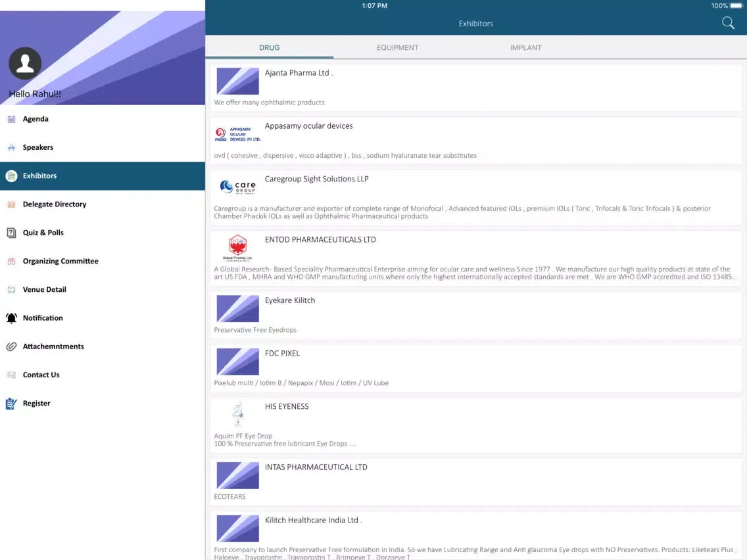Image resolution: width=747 pixels, height=560 pixels.
Task: Open Quiz & Polls from sidebar
Action: (103, 233)
